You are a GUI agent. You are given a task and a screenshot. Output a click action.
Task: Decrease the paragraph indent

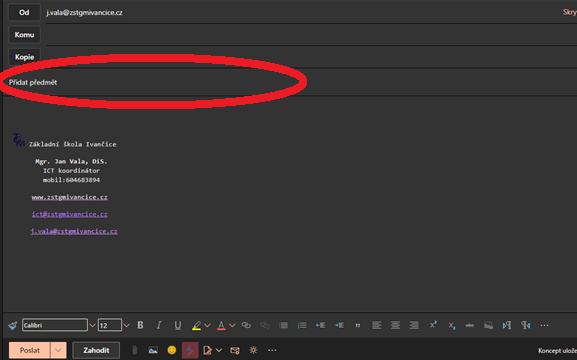320,325
